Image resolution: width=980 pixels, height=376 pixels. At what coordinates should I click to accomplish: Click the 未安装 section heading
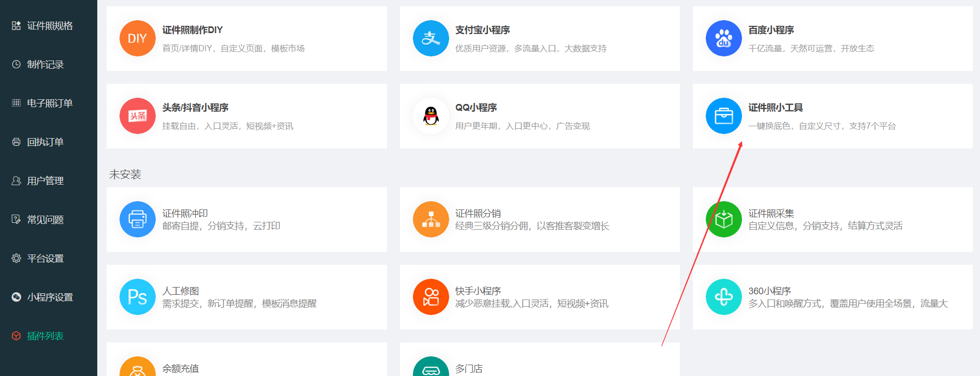pyautogui.click(x=125, y=174)
